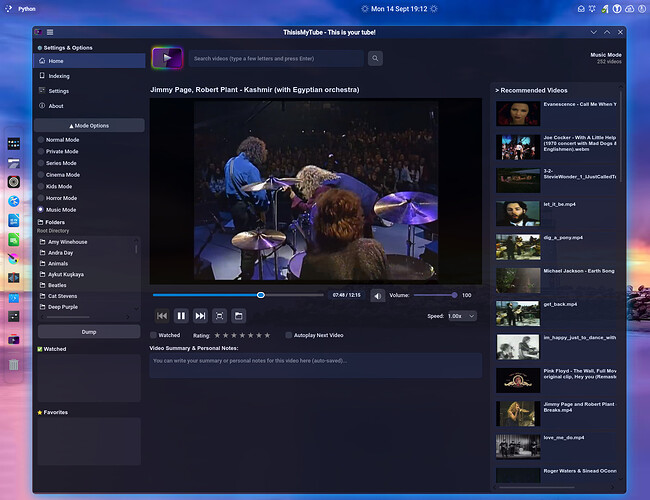Open the Settings page
The height and width of the screenshot is (500, 650).
tap(89, 91)
